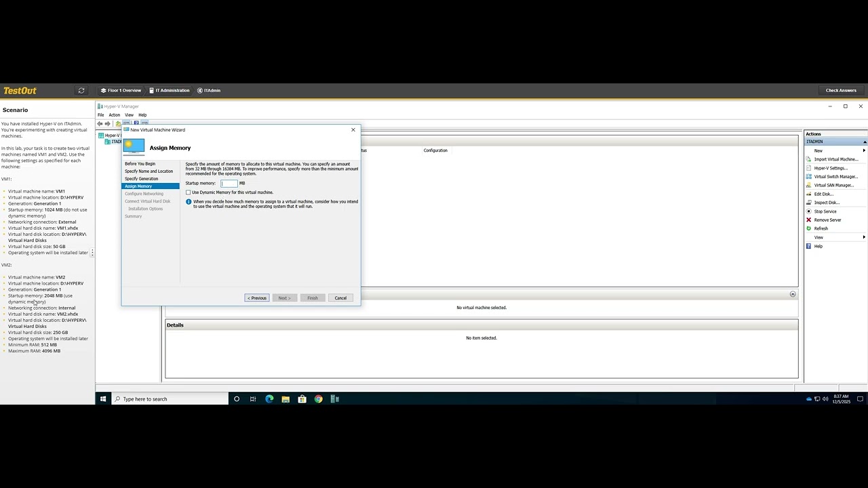Open Google Chrome from the taskbar

pyautogui.click(x=319, y=399)
